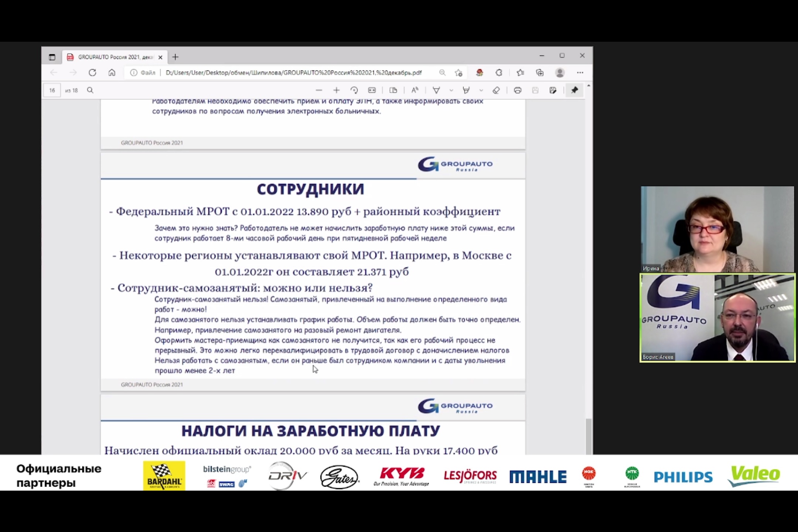Screen dimensions: 798x532
Task: Open the Favorites list
Action: pyautogui.click(x=520, y=72)
